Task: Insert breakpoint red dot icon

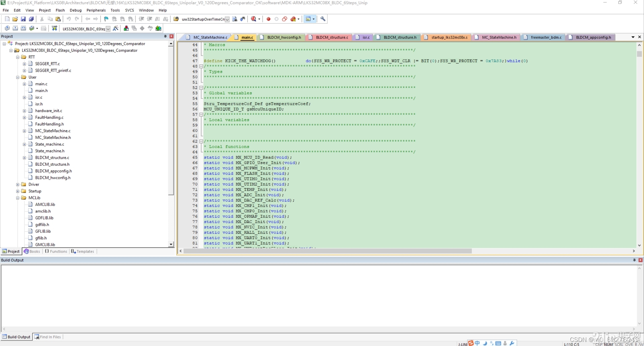Action: (x=268, y=19)
